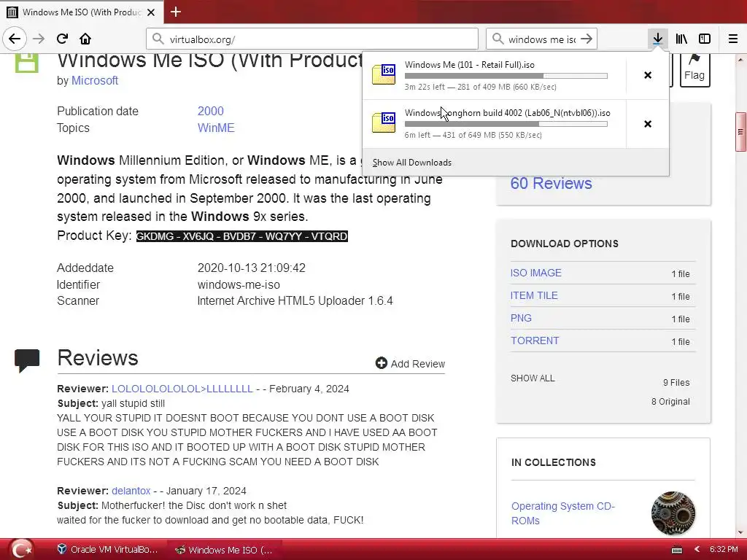Viewport: 747px width, 560px height.
Task: Click the scrollbar up arrow
Action: pos(741,60)
